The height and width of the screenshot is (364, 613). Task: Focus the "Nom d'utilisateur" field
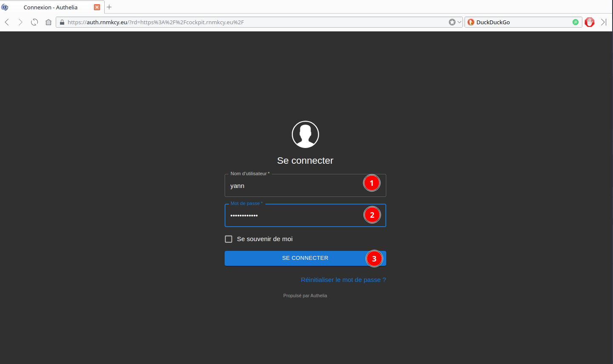click(294, 186)
